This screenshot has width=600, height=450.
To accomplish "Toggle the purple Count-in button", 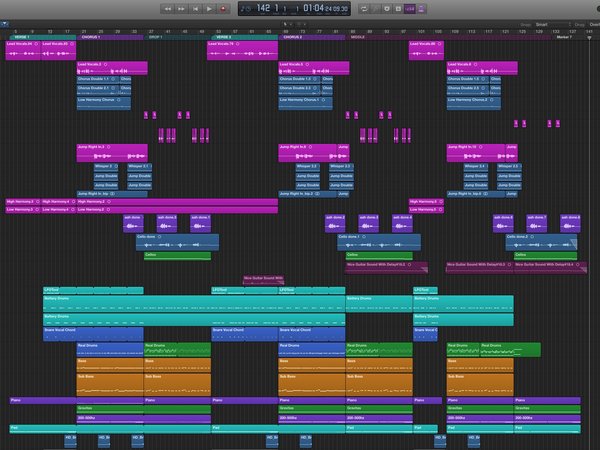I will 410,9.
